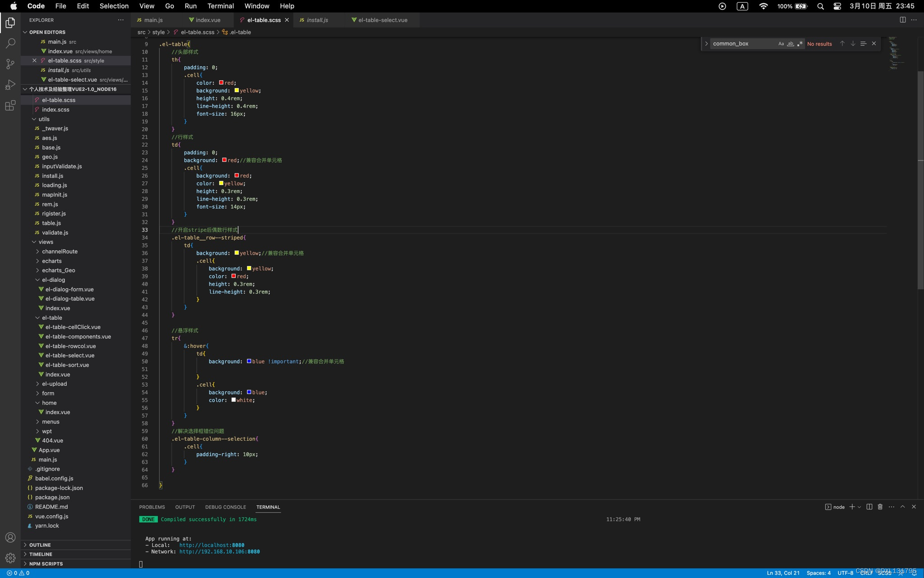Open the Extensions view
The image size is (924, 578).
pos(10,106)
